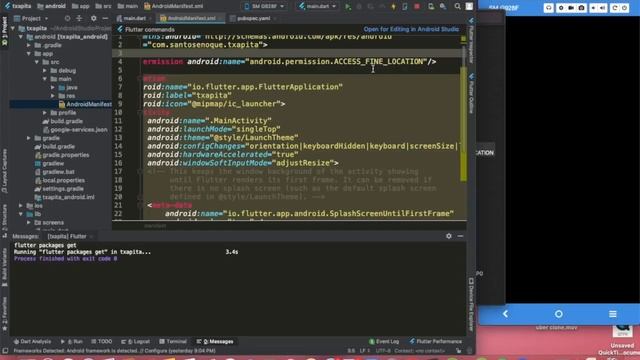Open the Terminal tool window tab
640x360 pixels.
[x=173, y=341]
